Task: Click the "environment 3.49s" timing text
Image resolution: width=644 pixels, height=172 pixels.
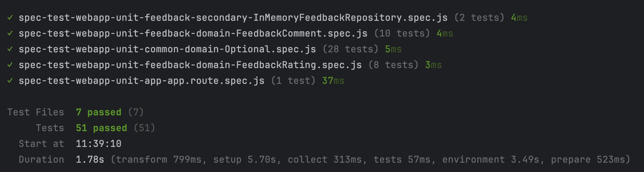Action: click(491, 159)
